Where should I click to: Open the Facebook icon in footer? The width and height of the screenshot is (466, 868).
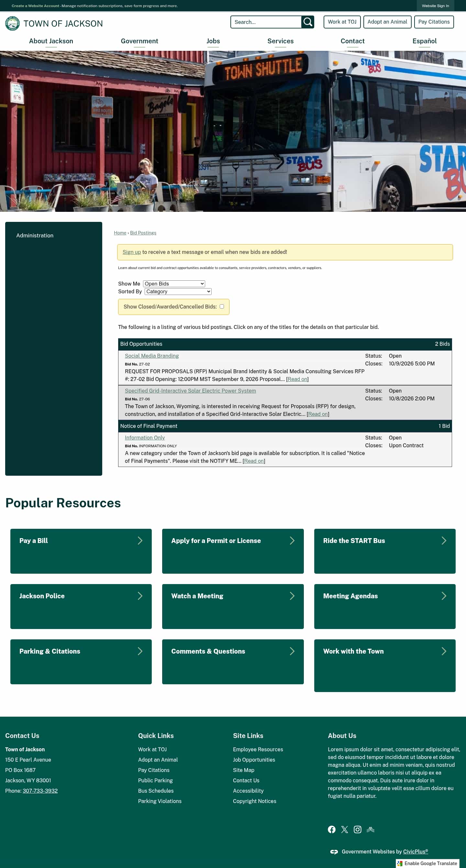tap(331, 829)
